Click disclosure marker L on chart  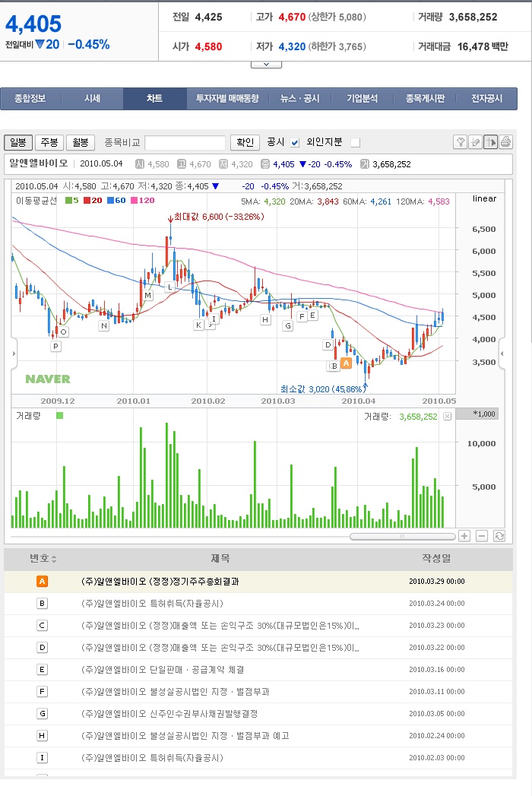pyautogui.click(x=169, y=287)
